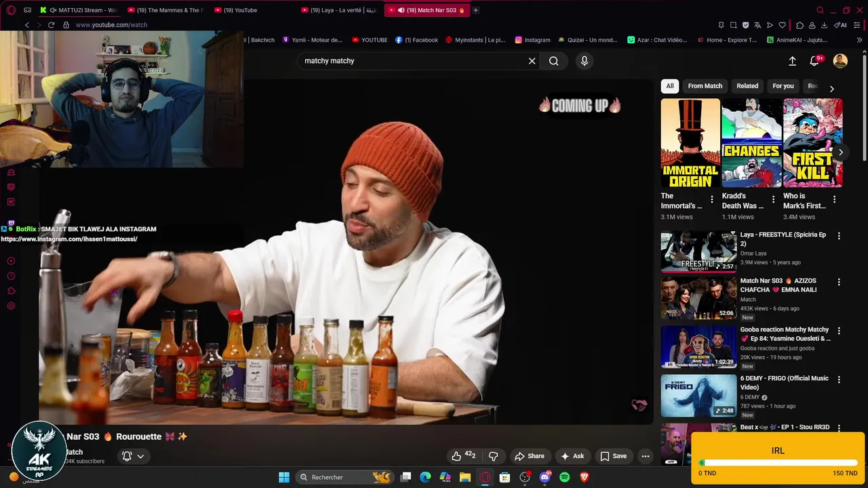Open Discord from the taskbar
Viewport: 868px width, 488px height.
tap(545, 477)
